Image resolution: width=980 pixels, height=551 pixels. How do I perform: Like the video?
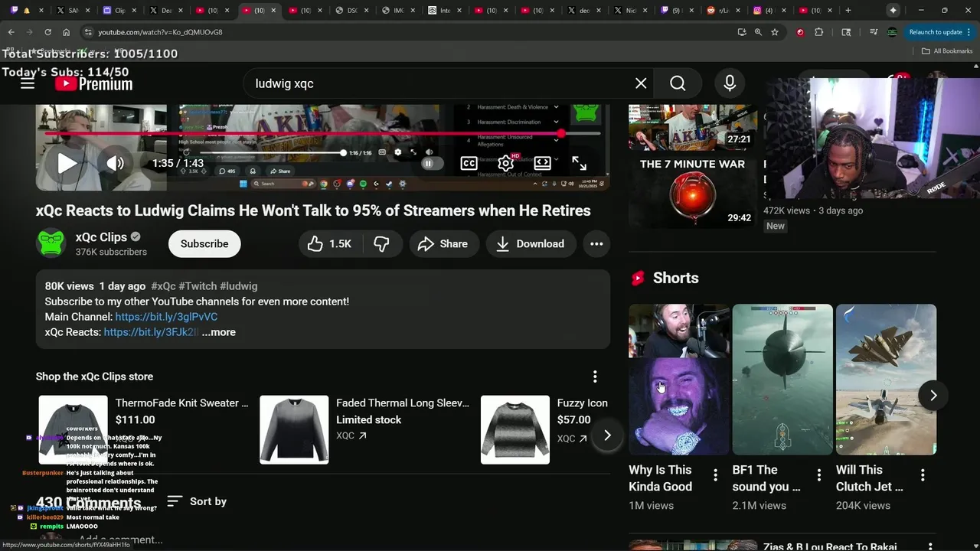(x=329, y=243)
